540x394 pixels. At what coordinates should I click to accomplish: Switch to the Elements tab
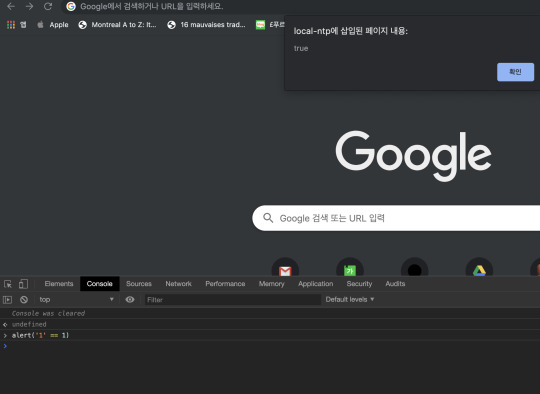(59, 284)
